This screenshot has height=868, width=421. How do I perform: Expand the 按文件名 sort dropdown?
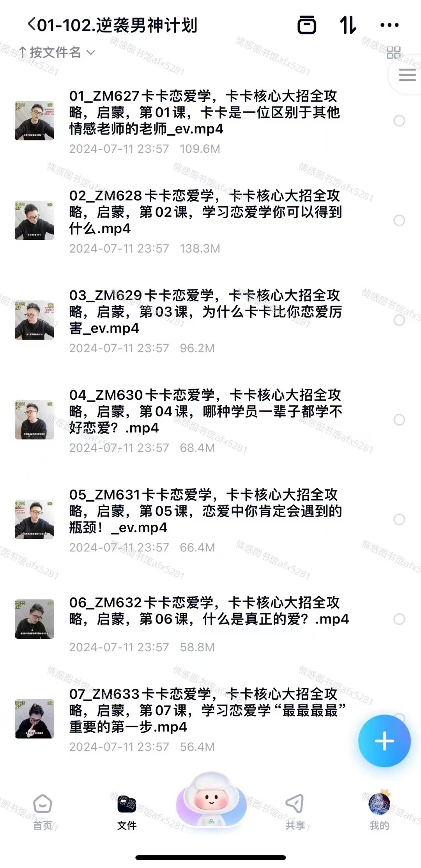point(57,52)
